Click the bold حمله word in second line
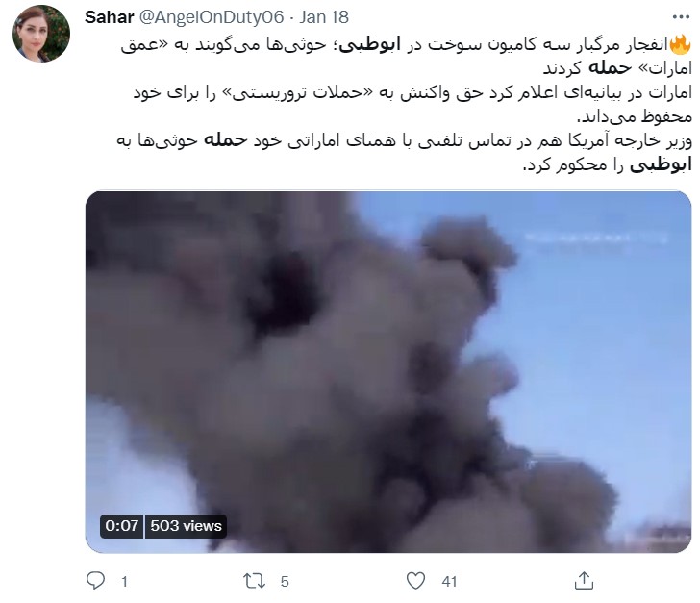This screenshot has width=700, height=603. pos(610,68)
